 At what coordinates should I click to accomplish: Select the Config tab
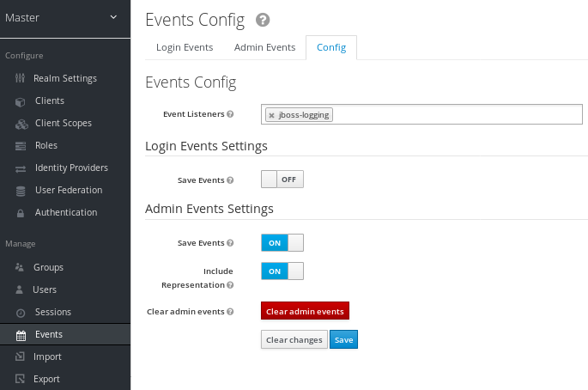[331, 47]
